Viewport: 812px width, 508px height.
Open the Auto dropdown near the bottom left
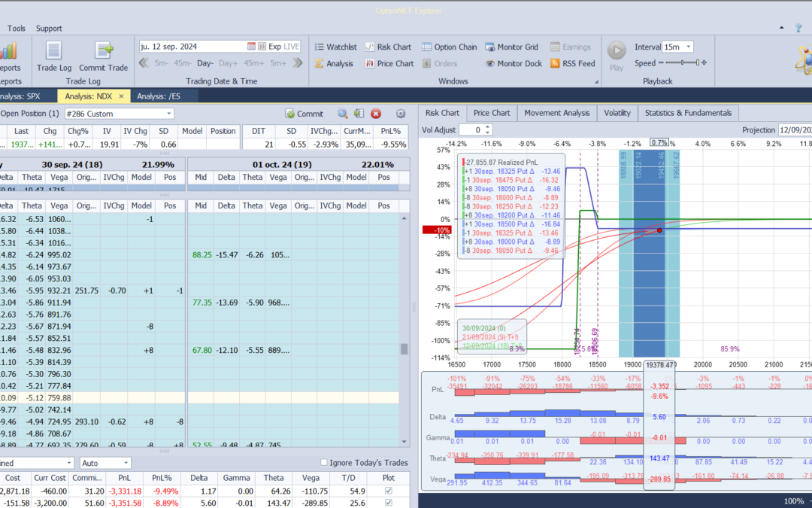pyautogui.click(x=105, y=463)
